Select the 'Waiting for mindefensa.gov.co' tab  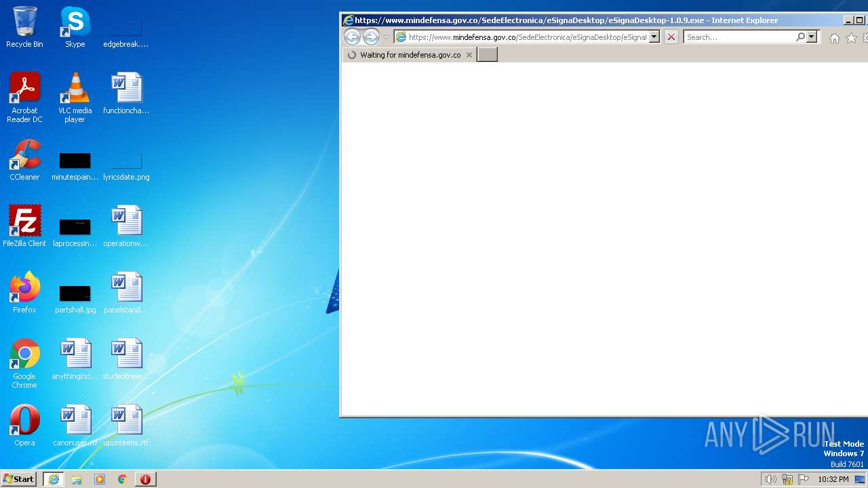pyautogui.click(x=410, y=55)
